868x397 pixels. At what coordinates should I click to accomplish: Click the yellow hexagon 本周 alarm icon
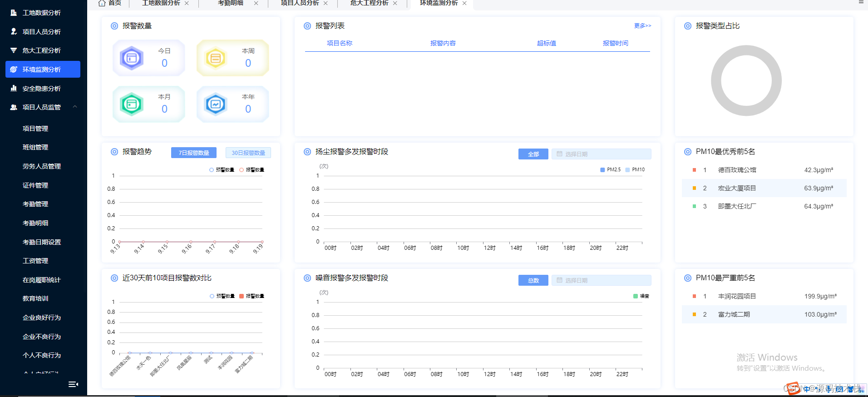coord(215,58)
